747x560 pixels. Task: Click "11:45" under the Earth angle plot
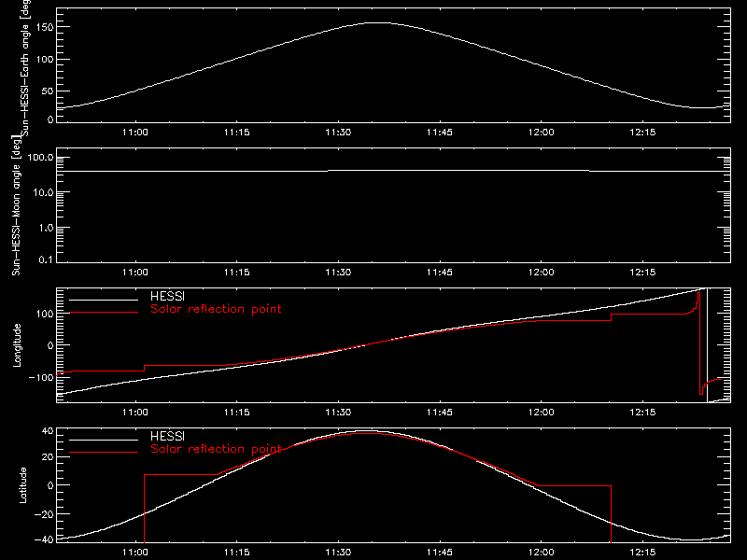tap(439, 133)
